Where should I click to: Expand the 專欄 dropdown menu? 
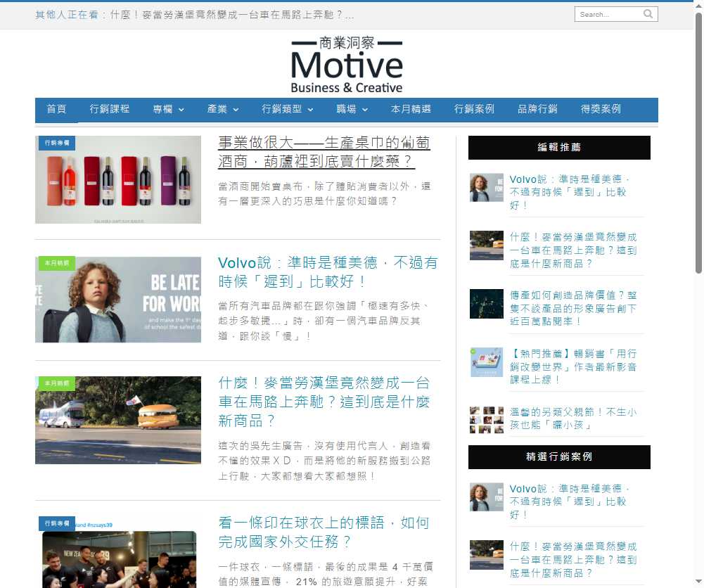click(x=167, y=110)
